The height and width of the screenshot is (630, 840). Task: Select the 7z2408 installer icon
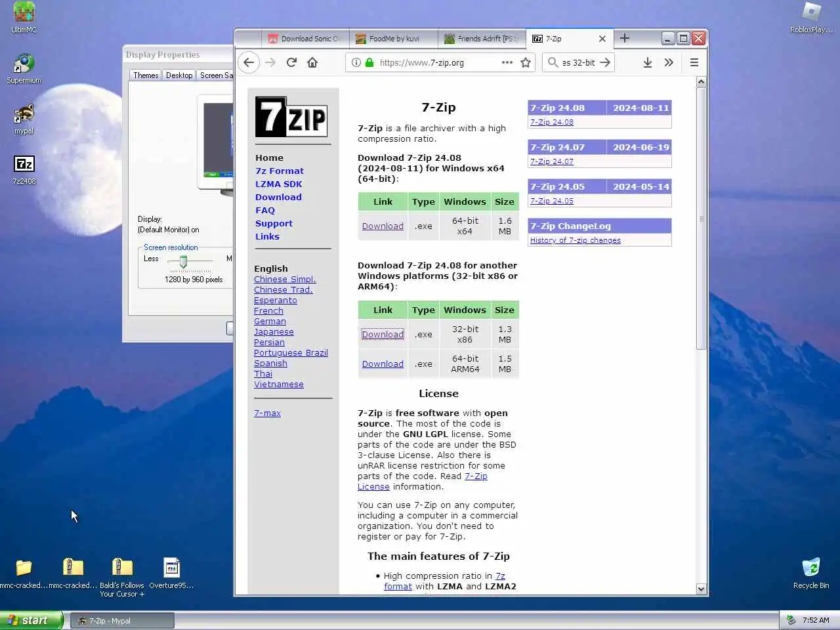click(x=24, y=169)
